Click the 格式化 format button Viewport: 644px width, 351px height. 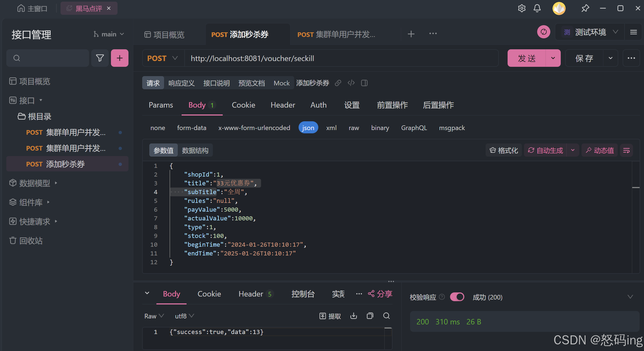click(504, 150)
